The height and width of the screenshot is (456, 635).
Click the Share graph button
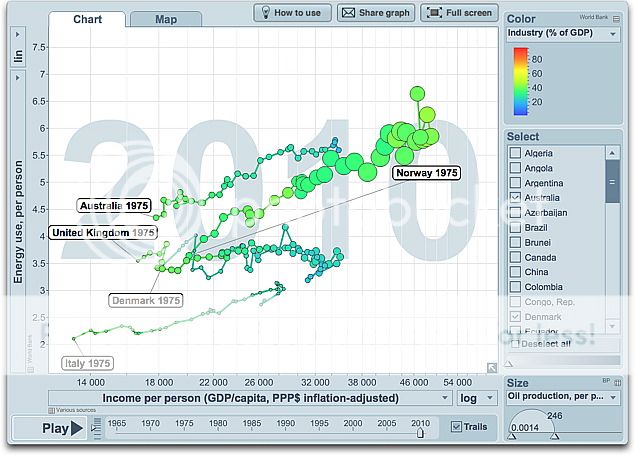click(x=376, y=13)
